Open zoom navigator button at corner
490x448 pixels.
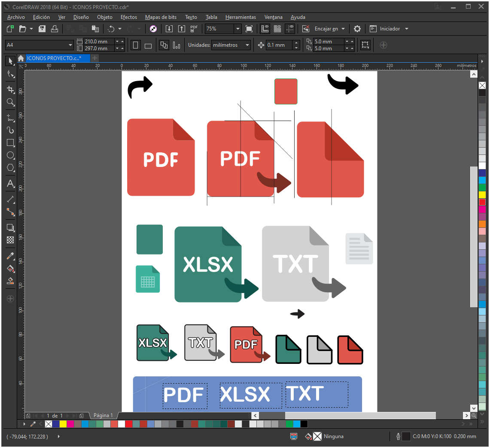[x=474, y=415]
